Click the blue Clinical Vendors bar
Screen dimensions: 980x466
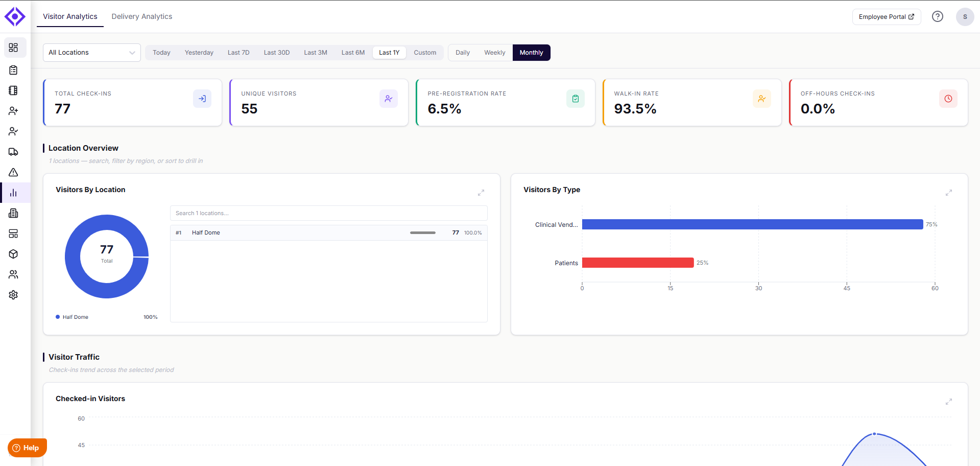point(752,224)
